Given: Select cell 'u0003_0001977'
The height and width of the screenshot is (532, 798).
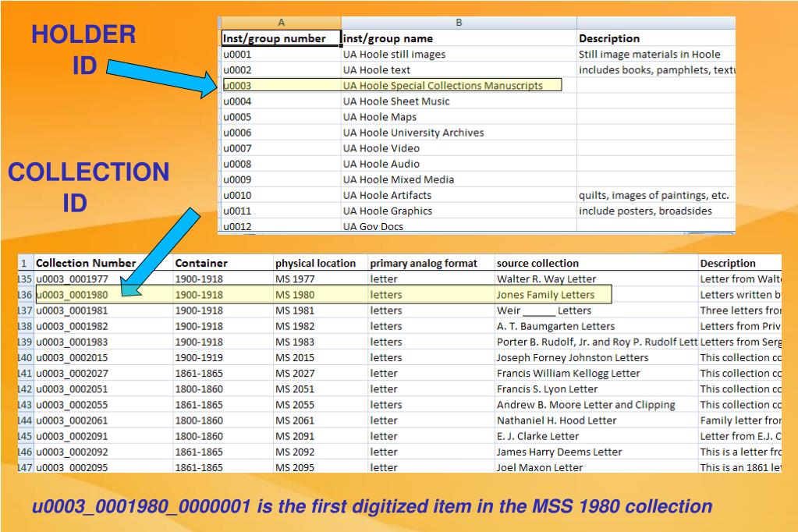Looking at the screenshot, I should (x=103, y=279).
